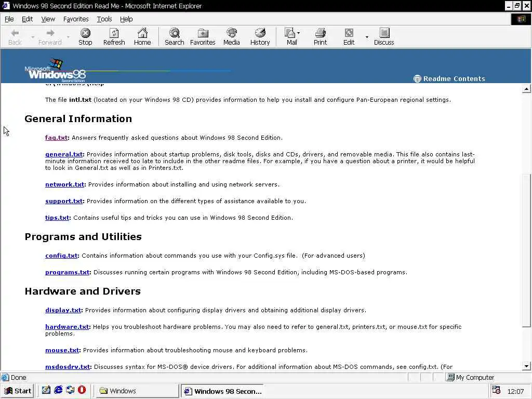This screenshot has width=532, height=399.
Task: Click the Back toolbar button
Action: (x=15, y=37)
